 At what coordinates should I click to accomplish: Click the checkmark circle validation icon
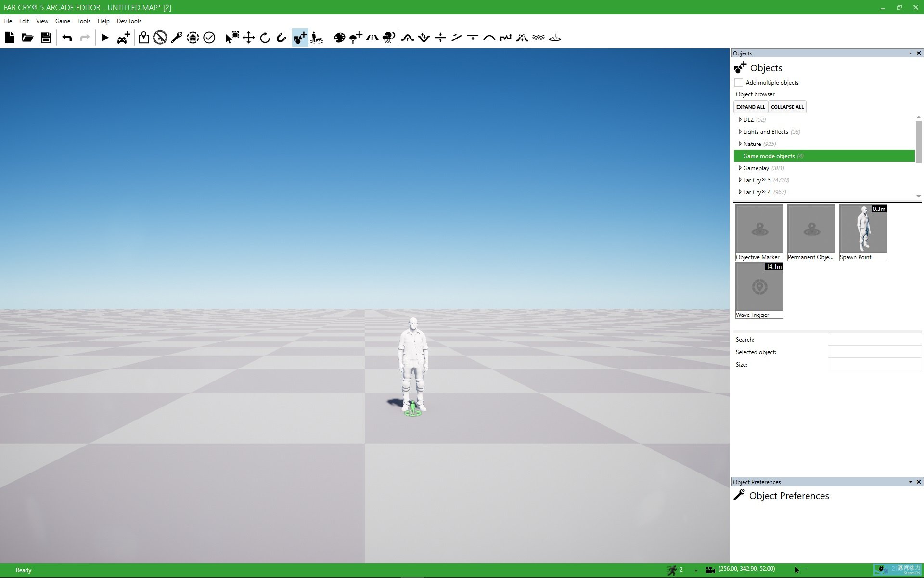tap(209, 38)
